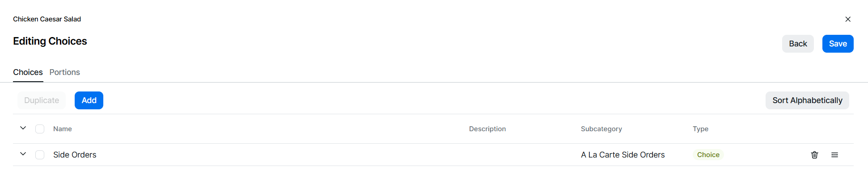Add a new choice
Image resolution: width=868 pixels, height=195 pixels.
tap(89, 100)
